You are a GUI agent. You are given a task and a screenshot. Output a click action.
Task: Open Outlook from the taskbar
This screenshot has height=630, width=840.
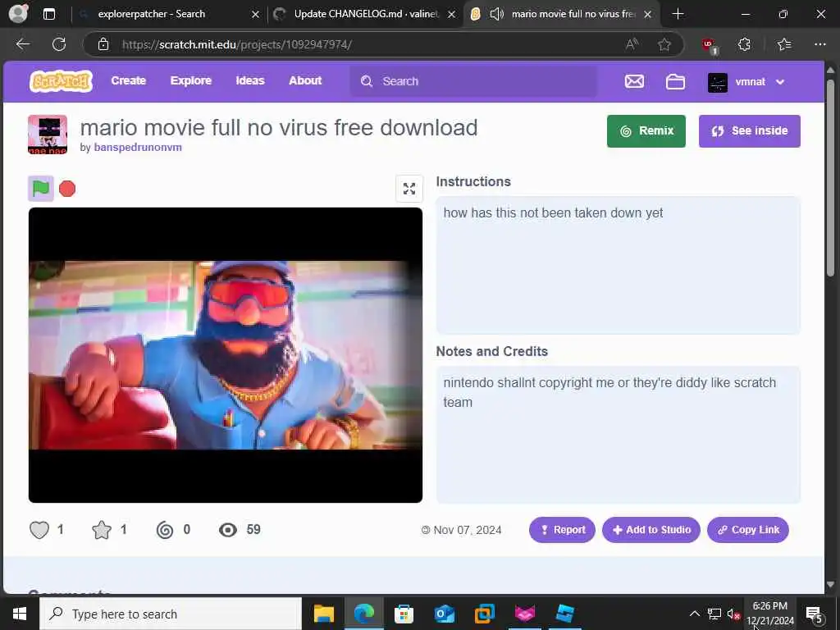pos(444,614)
